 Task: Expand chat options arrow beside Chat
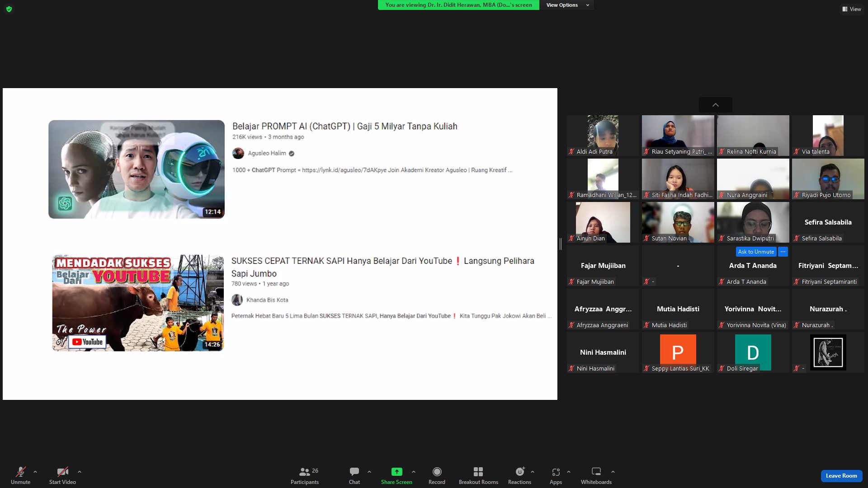369,472
